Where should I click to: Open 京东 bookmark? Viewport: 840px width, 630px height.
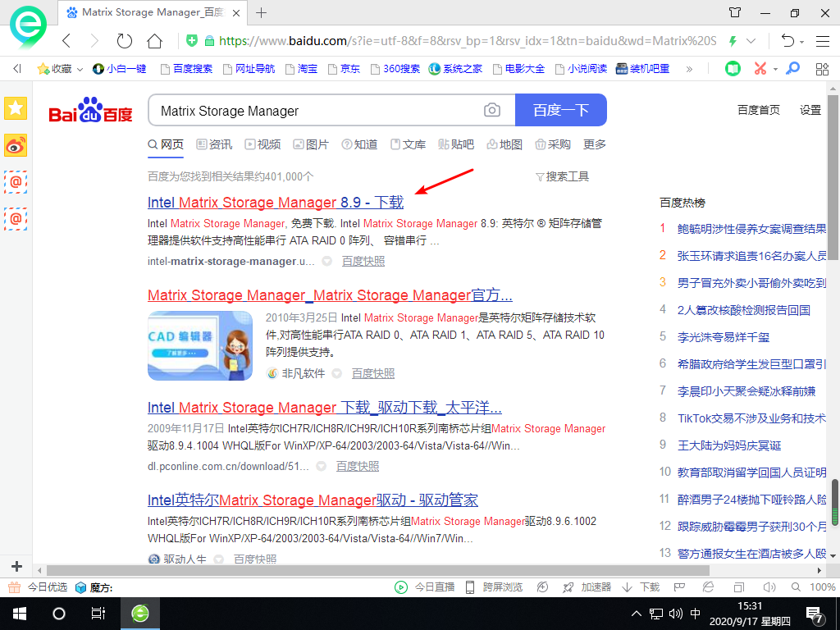(x=344, y=69)
